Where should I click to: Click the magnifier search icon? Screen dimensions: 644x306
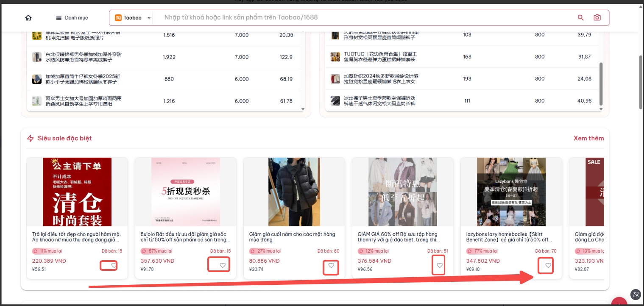[581, 18]
